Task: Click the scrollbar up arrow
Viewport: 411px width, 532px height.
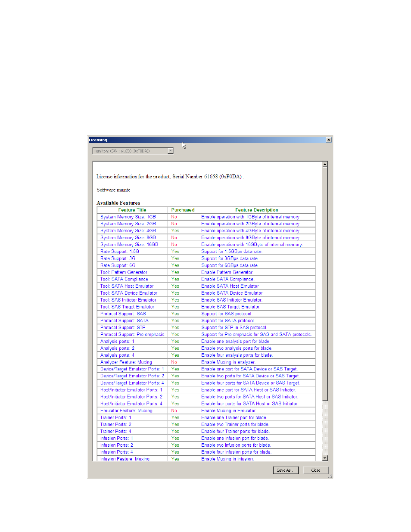Action: click(x=325, y=165)
